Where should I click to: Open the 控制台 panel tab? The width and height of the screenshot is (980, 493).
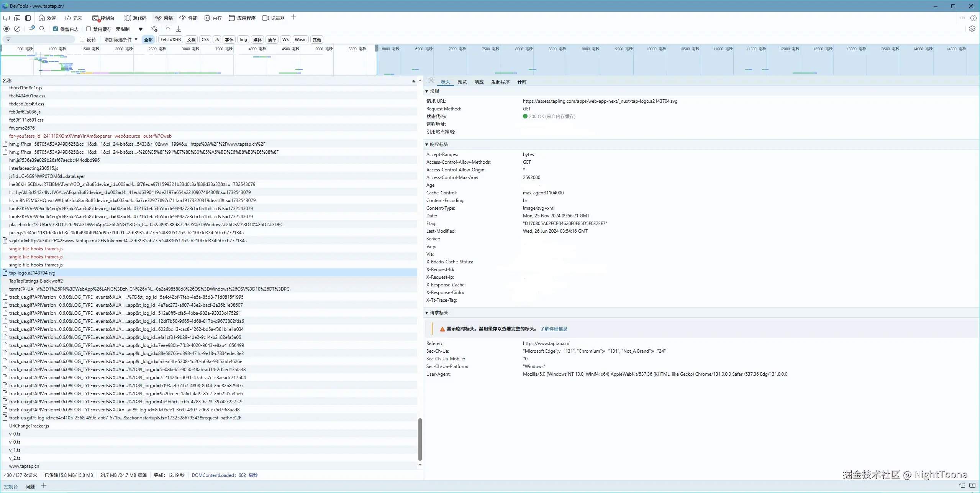click(103, 18)
